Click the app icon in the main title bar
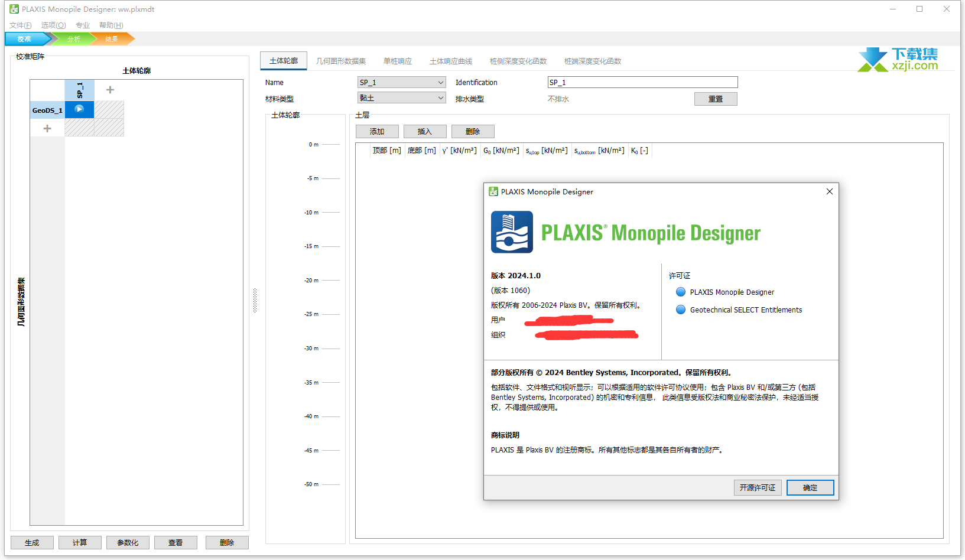This screenshot has height=560, width=965. [14, 9]
